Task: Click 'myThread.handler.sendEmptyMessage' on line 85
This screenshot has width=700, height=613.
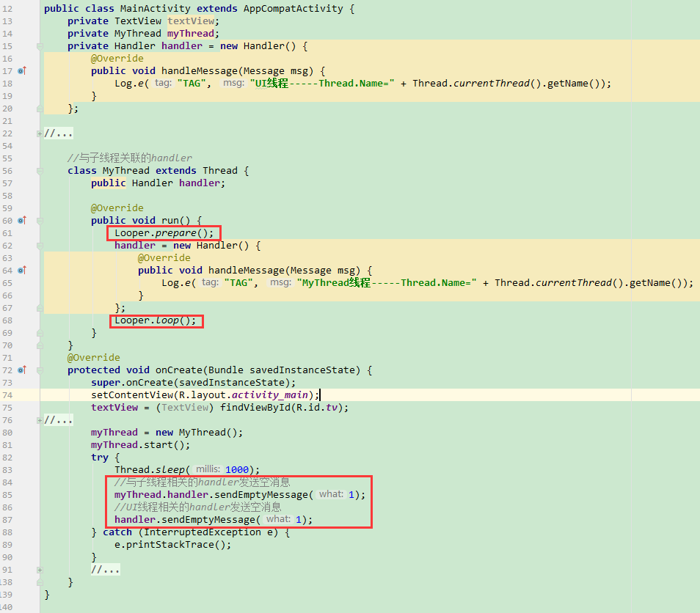Action: (211, 495)
